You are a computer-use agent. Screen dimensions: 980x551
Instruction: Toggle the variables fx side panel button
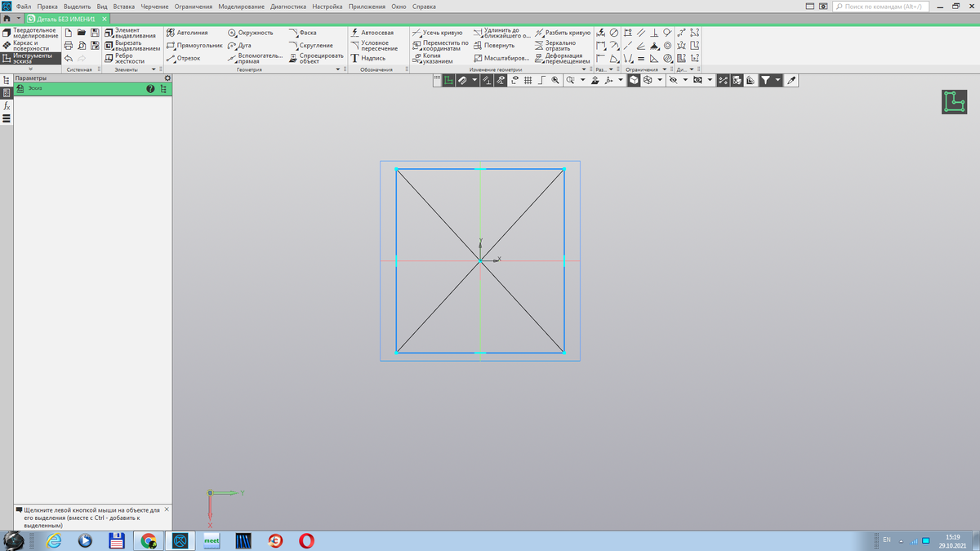(7, 106)
